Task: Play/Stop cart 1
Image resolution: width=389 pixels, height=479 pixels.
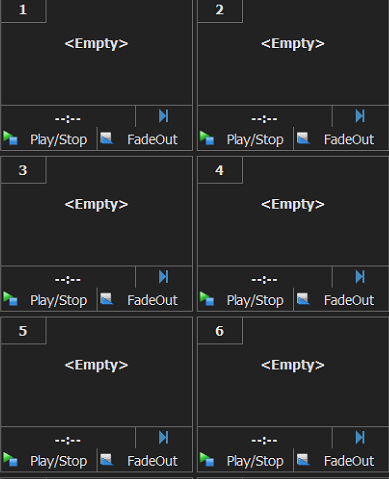Action: 49,139
